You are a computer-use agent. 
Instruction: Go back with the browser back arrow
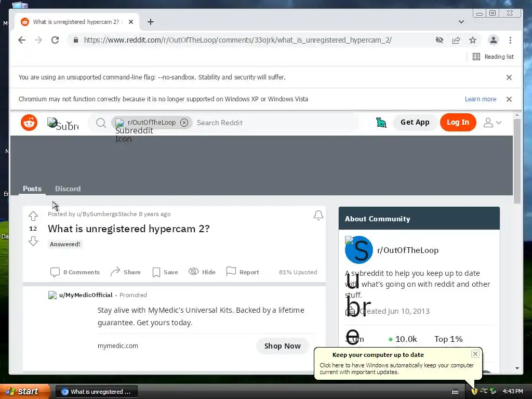pos(22,40)
